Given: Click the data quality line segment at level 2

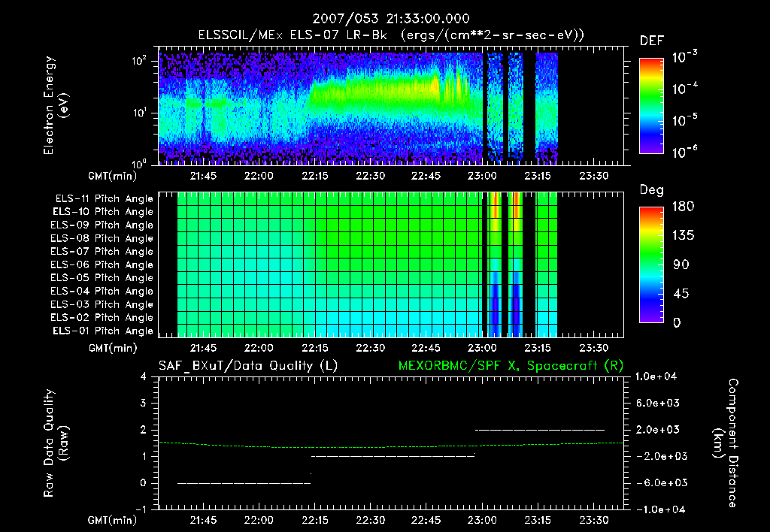Looking at the screenshot, I should tap(540, 430).
